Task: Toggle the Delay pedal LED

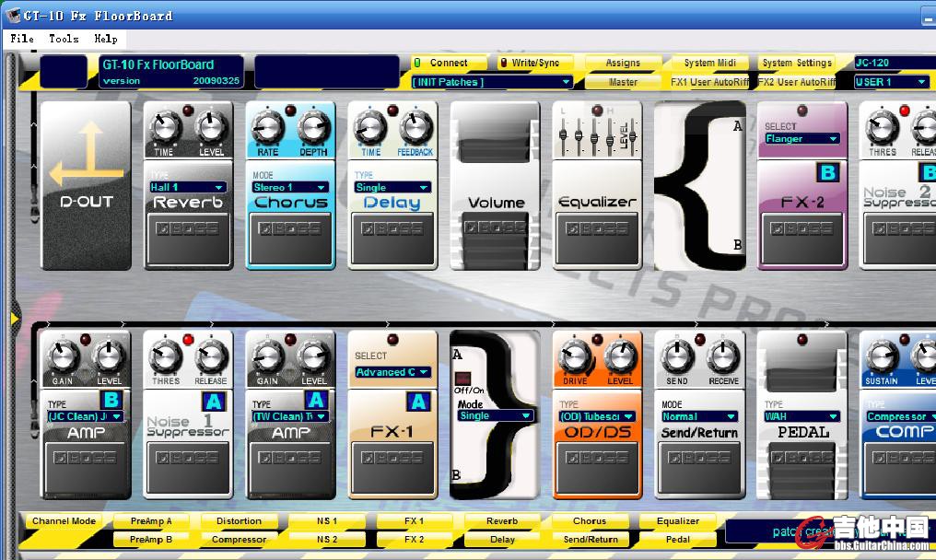Action: [x=392, y=111]
